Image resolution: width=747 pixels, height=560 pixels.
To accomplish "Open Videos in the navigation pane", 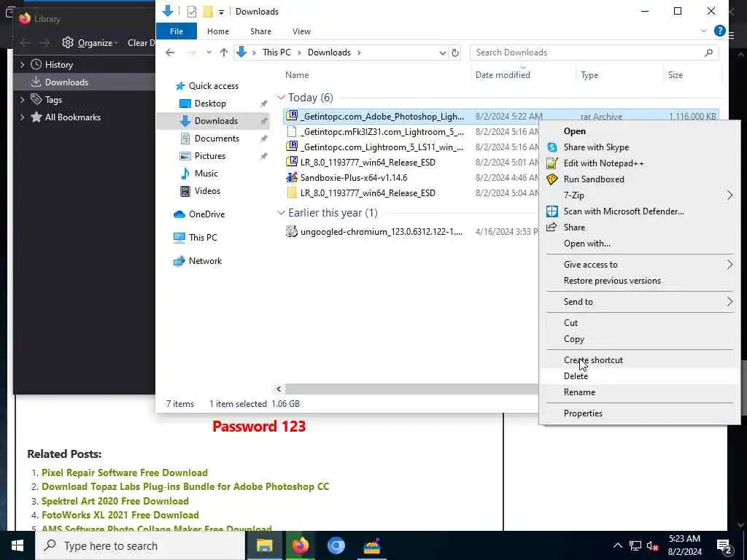I will 207,191.
